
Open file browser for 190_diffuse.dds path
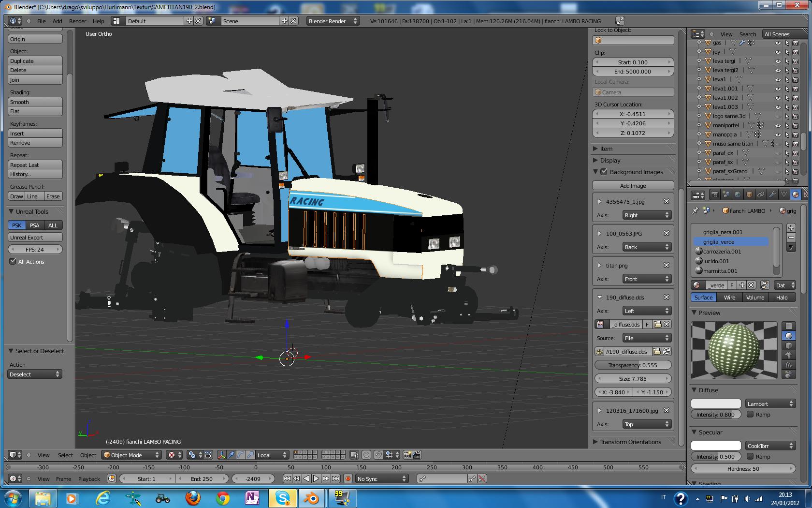pos(657,352)
